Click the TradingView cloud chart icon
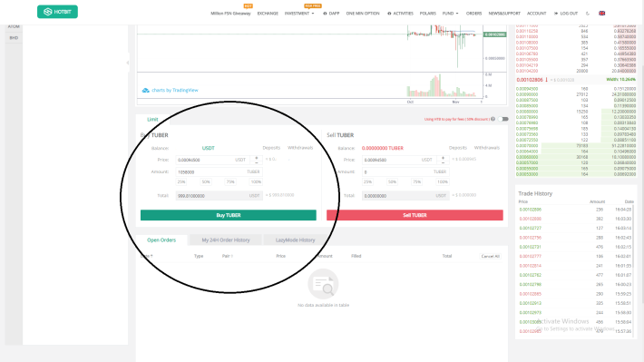This screenshot has width=644, height=362. pos(145,90)
